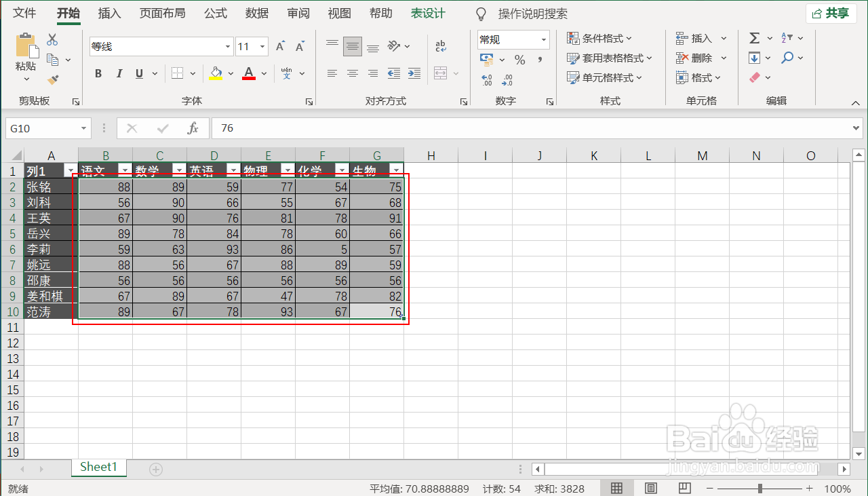Increase decimal places

(x=487, y=80)
